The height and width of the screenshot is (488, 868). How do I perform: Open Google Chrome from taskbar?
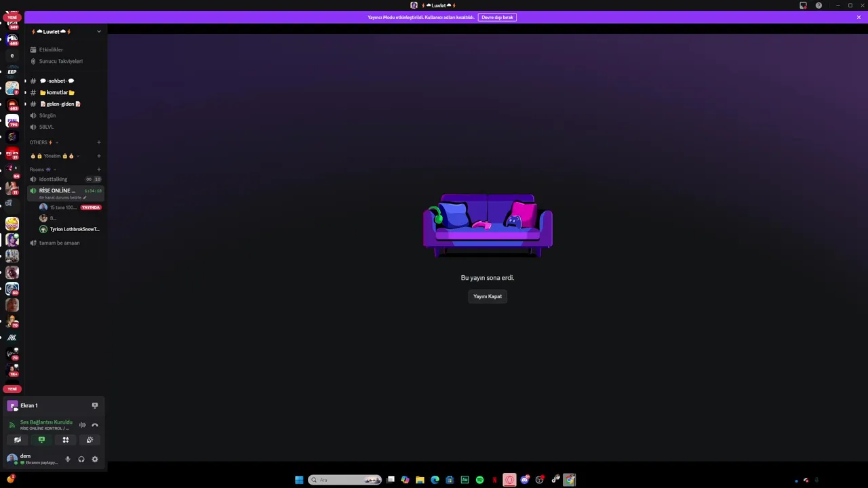pos(569,480)
